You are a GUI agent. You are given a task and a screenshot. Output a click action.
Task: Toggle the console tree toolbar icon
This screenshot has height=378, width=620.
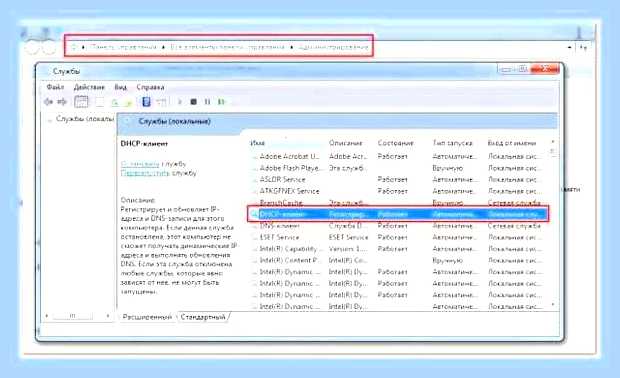coord(81,102)
